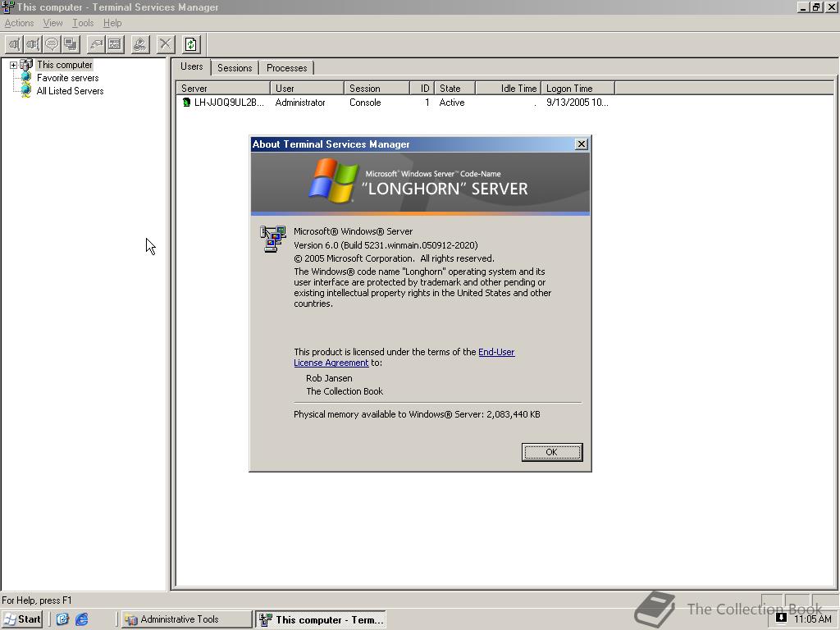Open the Tools menu
Viewport: 840px width, 630px height.
(83, 23)
